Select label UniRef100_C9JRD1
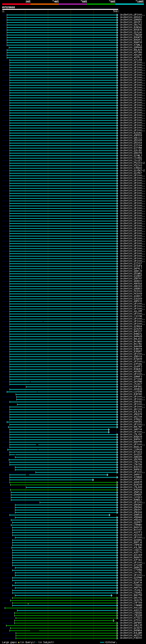The width and height of the screenshot is (146, 644). point(131,158)
